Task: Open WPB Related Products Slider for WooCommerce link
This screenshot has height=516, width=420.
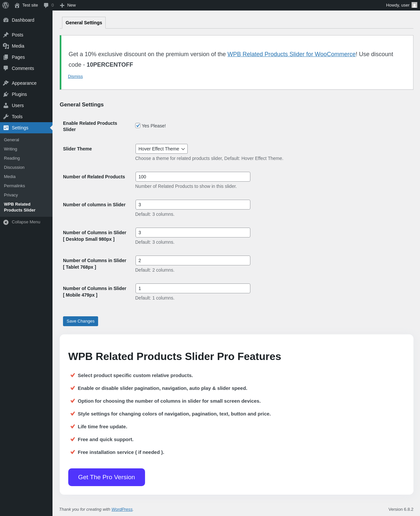Action: pyautogui.click(x=291, y=54)
